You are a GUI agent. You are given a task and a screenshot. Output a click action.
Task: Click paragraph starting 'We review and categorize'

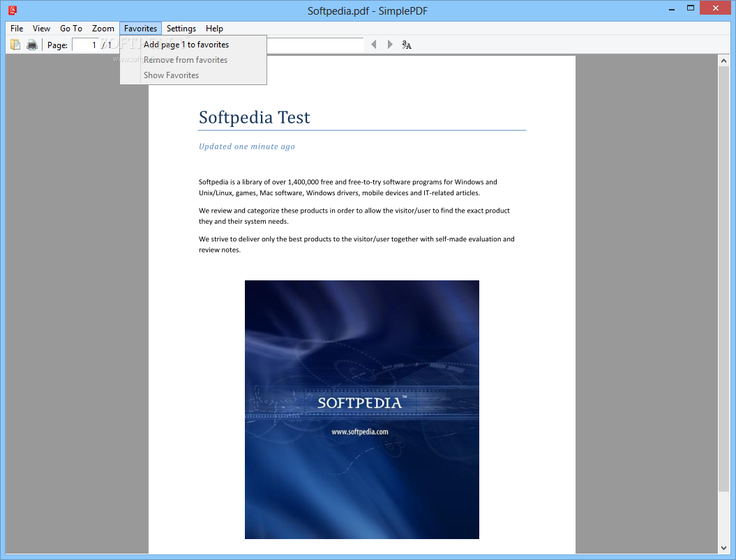click(x=354, y=216)
